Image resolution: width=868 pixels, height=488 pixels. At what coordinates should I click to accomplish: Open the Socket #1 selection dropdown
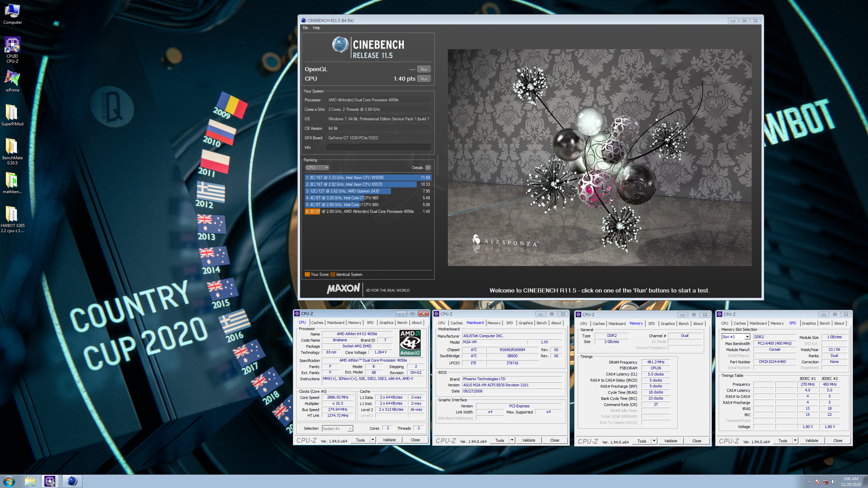(x=337, y=429)
